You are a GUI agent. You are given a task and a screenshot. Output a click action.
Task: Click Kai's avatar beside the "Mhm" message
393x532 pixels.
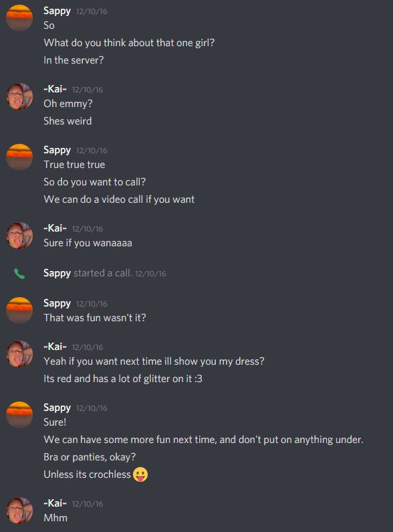pos(19,511)
